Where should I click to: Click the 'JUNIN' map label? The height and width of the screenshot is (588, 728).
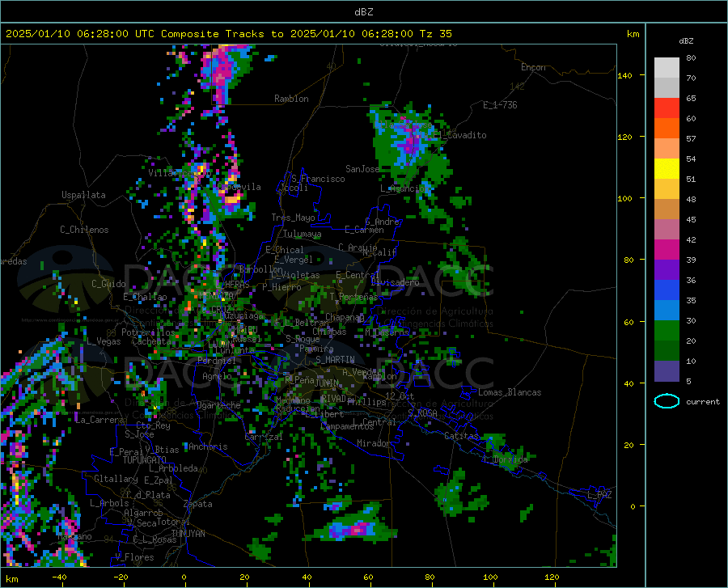click(x=327, y=383)
